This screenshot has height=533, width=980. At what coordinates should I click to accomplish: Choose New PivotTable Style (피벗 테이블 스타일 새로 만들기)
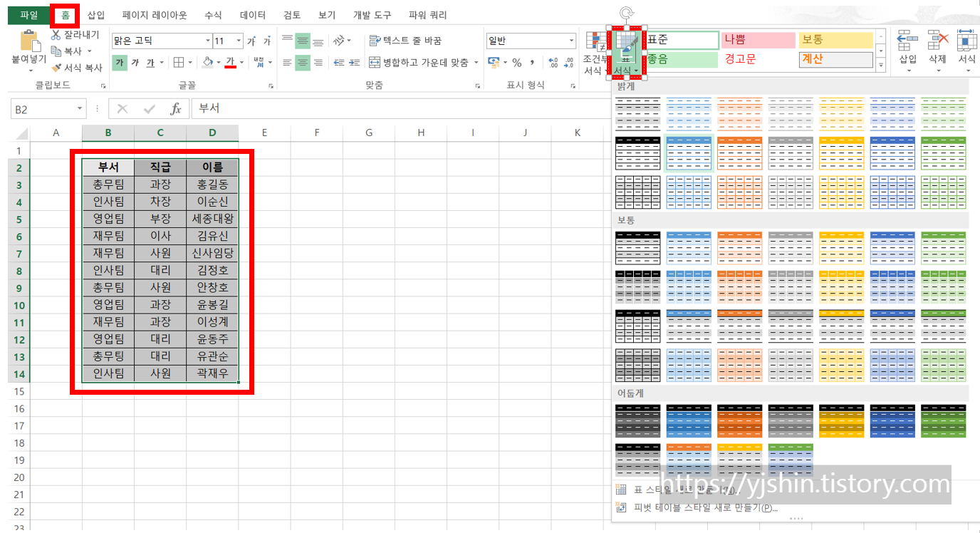(705, 508)
